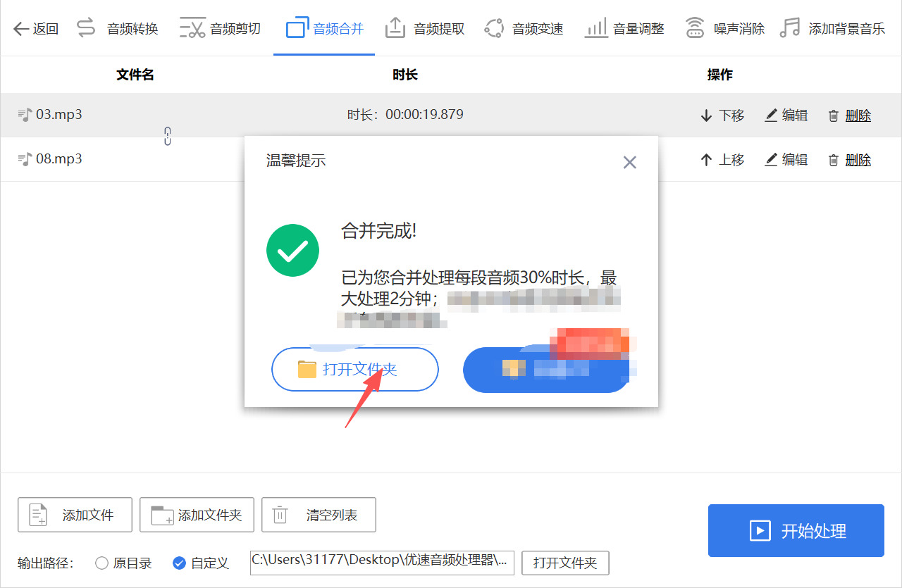Go to the 噪声消除 tab
This screenshot has height=588, width=902.
coord(725,29)
